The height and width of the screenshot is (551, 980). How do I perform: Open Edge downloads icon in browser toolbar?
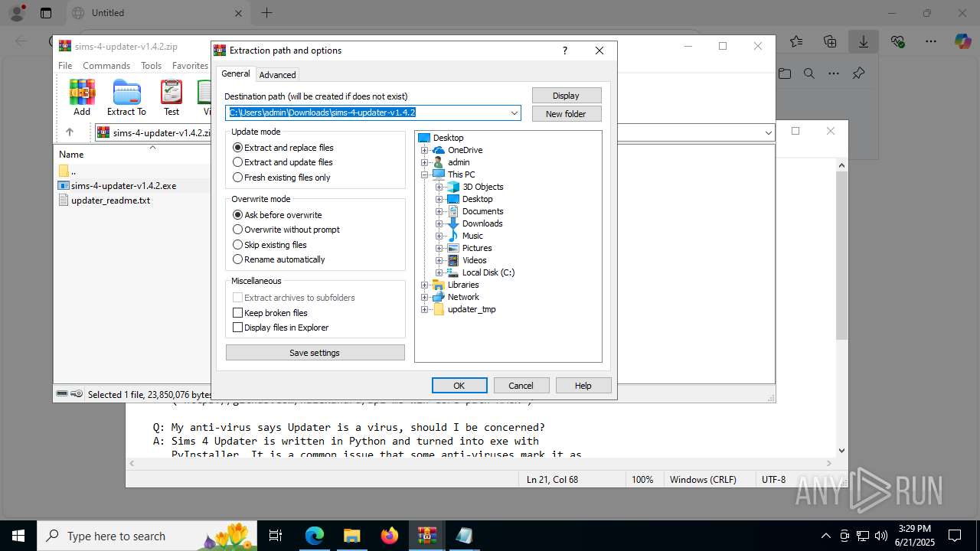coord(864,42)
